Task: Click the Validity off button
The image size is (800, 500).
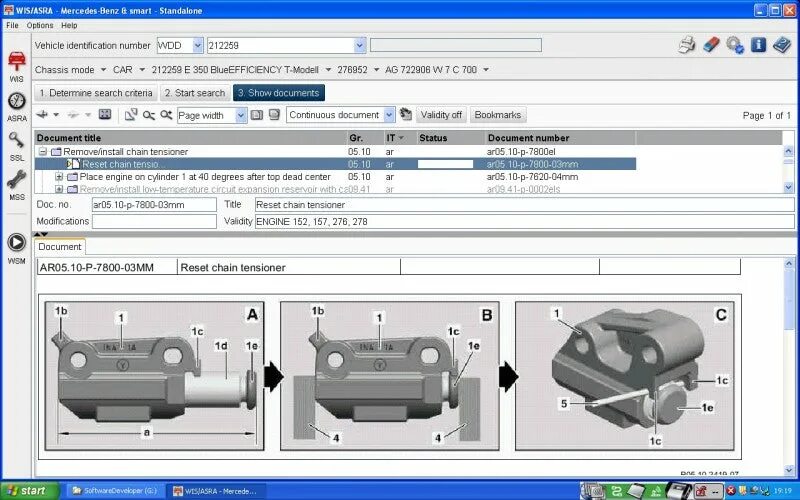Action: coord(441,115)
